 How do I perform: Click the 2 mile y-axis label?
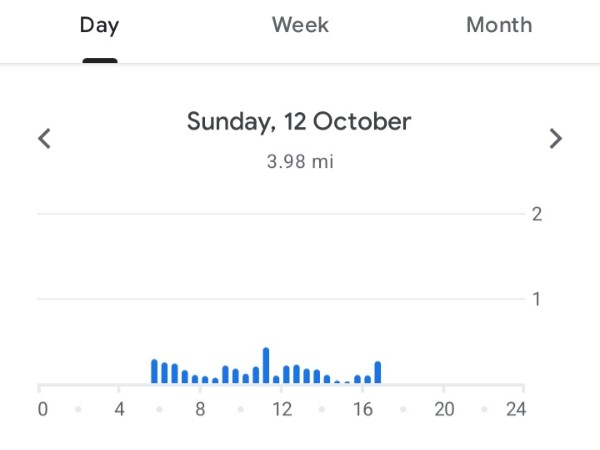point(537,214)
